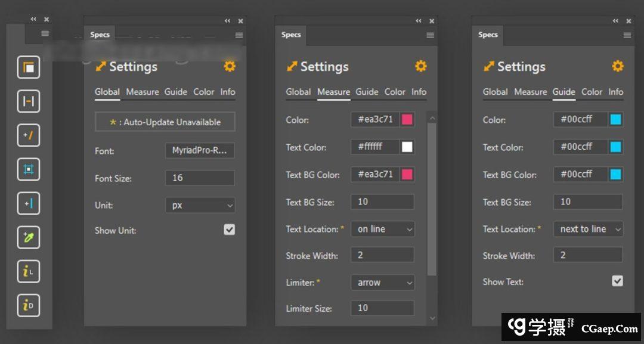The height and width of the screenshot is (344, 644).
Task: Uncheck the Show Unit checkbox
Action: [230, 230]
